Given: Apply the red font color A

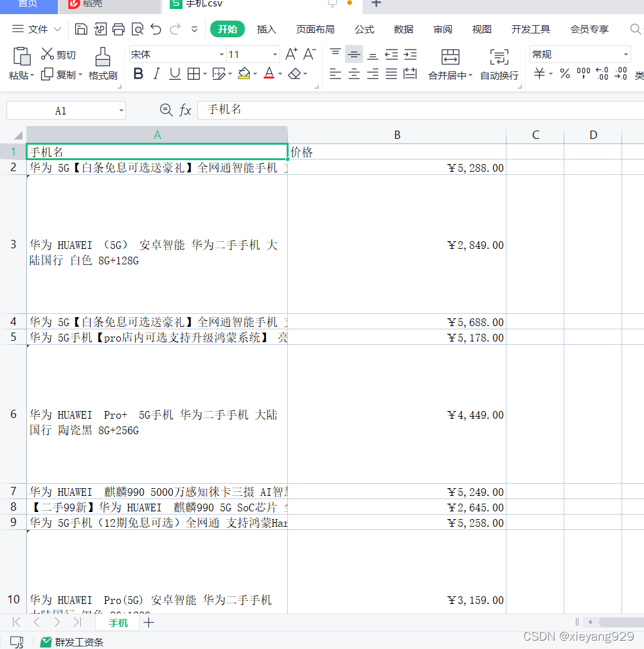Looking at the screenshot, I should point(269,73).
